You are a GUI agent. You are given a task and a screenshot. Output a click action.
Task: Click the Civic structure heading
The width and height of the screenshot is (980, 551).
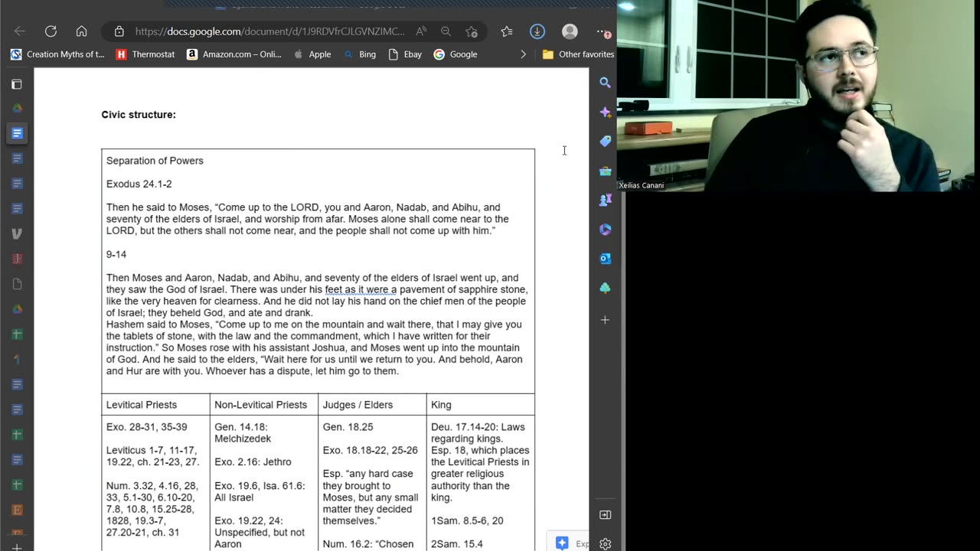point(139,115)
